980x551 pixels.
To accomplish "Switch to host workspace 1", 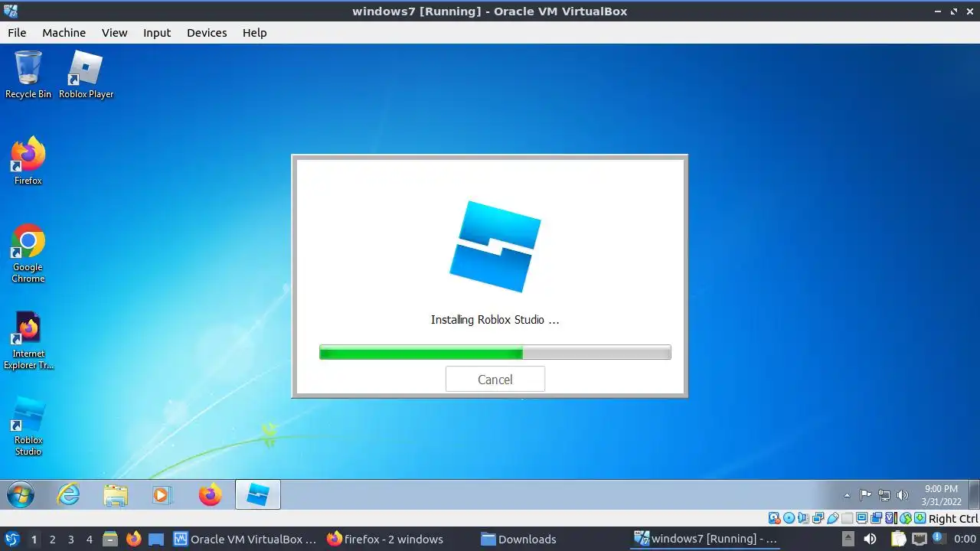I will pos(34,539).
